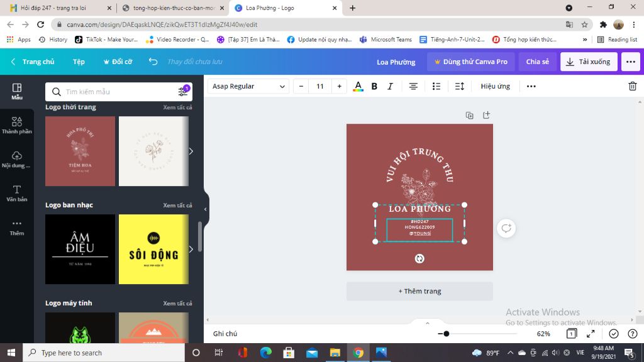Delete selected element with trash icon
This screenshot has width=644, height=362.
(633, 86)
